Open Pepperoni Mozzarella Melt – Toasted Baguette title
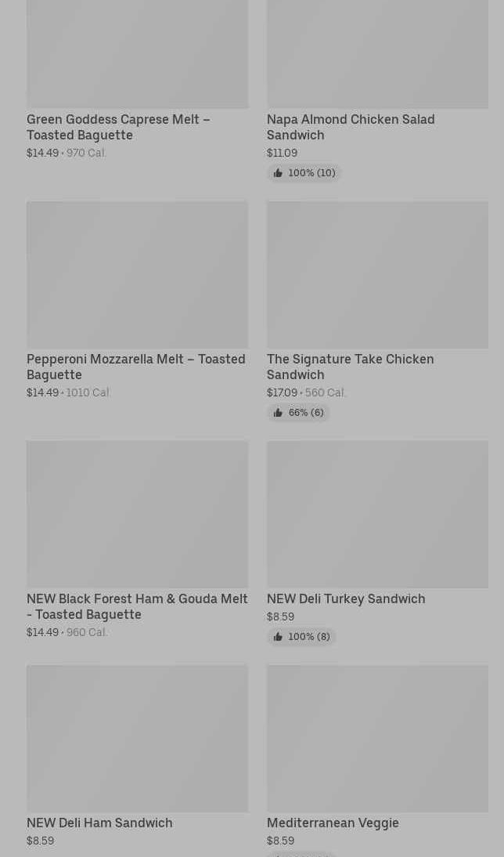504x857 pixels. click(135, 367)
